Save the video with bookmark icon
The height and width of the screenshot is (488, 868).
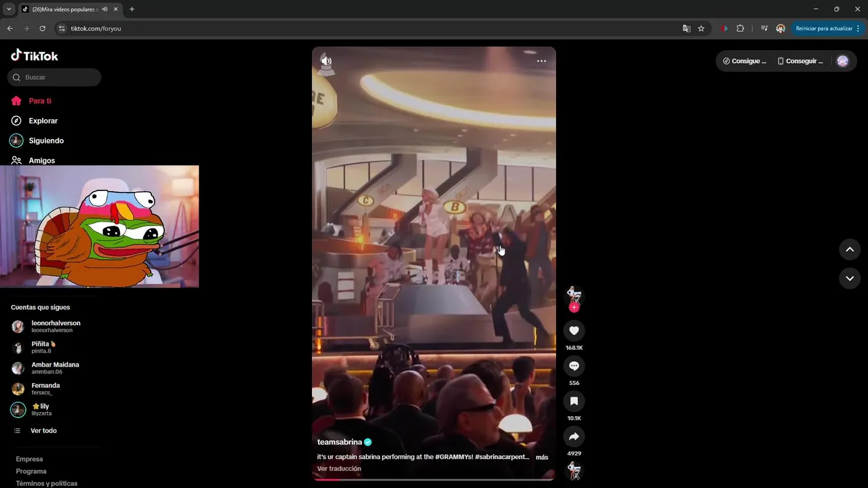click(574, 401)
